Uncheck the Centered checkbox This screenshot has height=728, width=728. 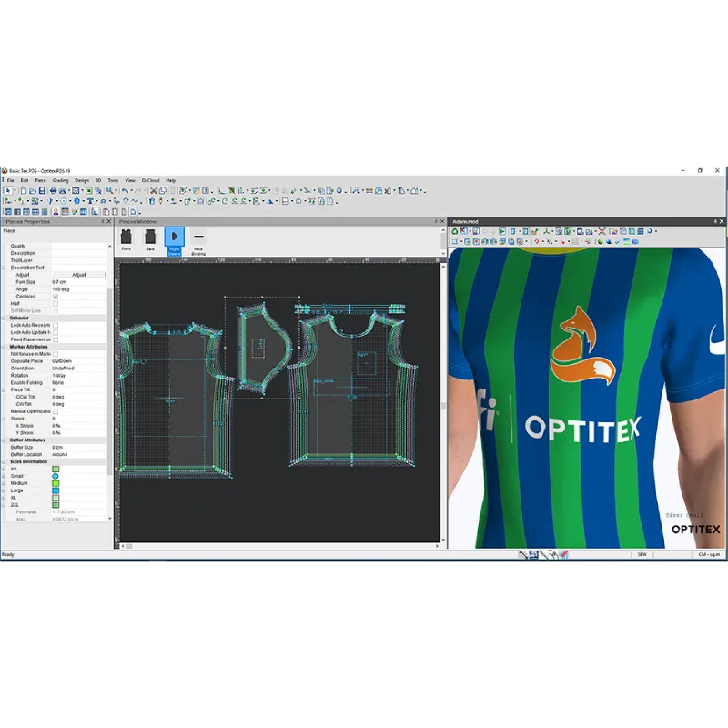pyautogui.click(x=56, y=297)
